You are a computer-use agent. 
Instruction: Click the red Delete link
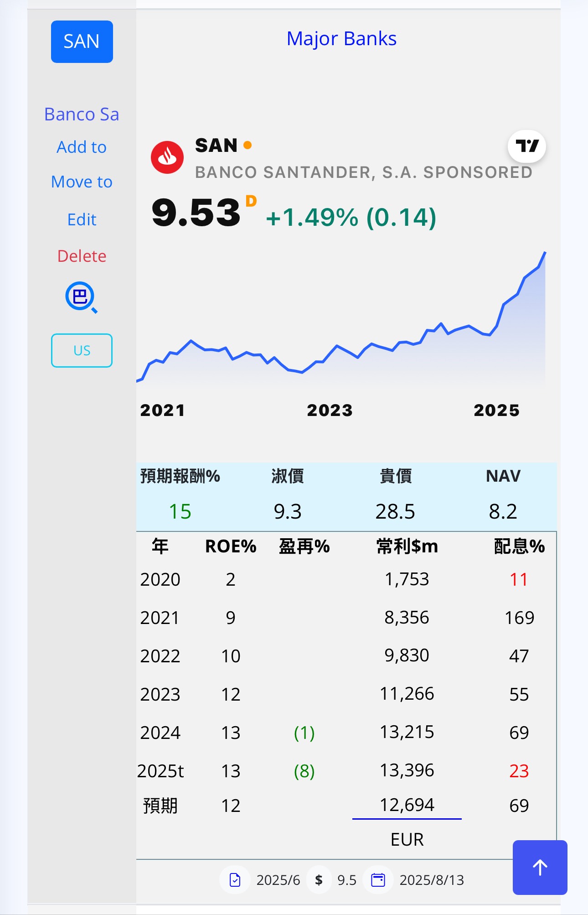82,256
